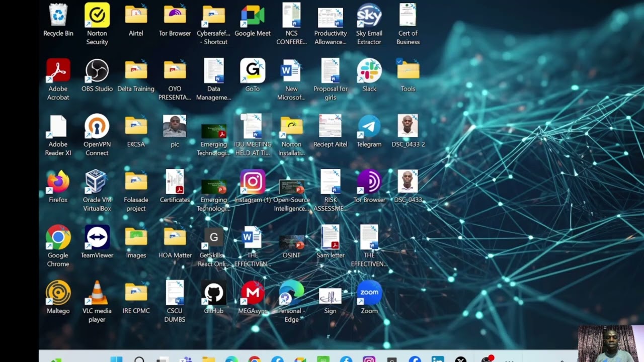This screenshot has width=644, height=362.
Task: Launch TeamViewer
Action: point(97,237)
